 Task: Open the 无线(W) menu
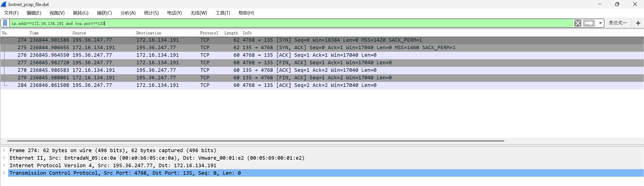click(199, 13)
